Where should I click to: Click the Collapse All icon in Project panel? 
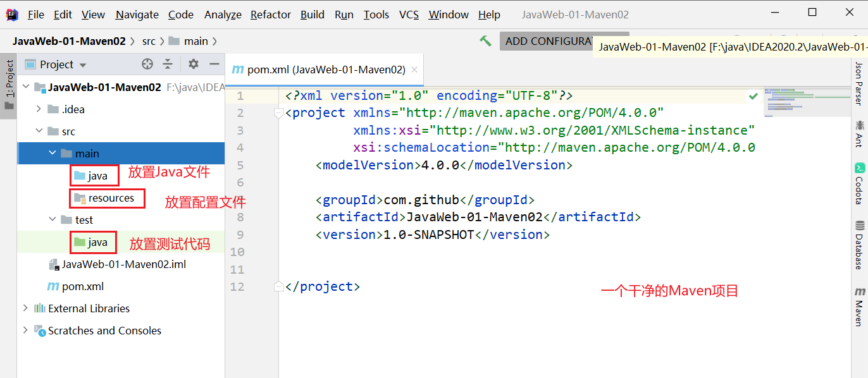pyautogui.click(x=168, y=64)
